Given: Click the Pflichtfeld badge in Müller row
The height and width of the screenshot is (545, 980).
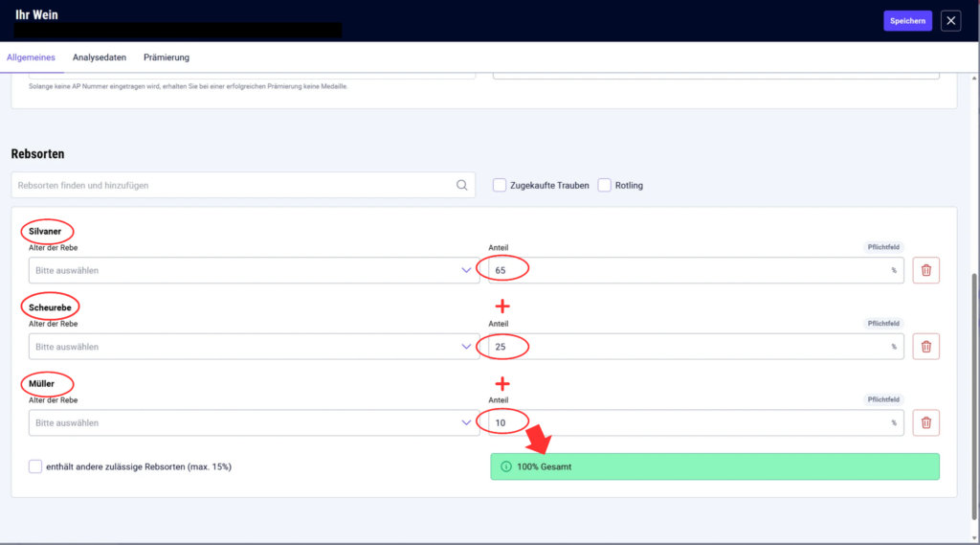Looking at the screenshot, I should (883, 399).
